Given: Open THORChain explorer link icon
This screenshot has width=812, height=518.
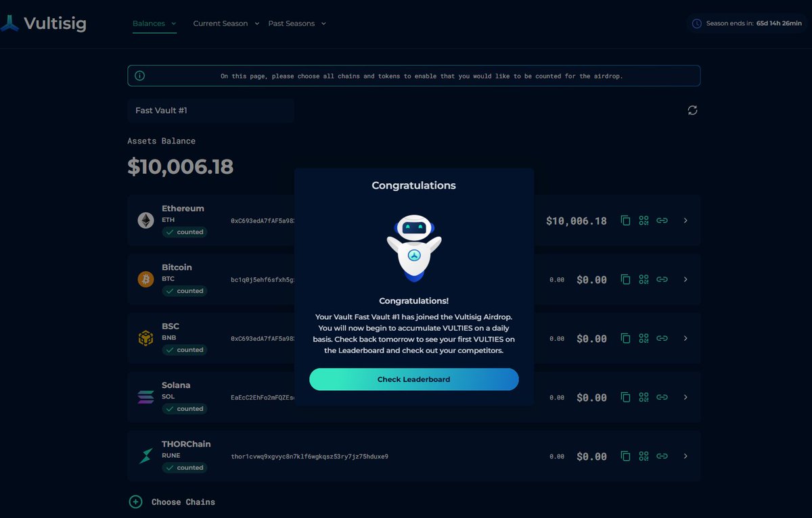Looking at the screenshot, I should pyautogui.click(x=662, y=456).
